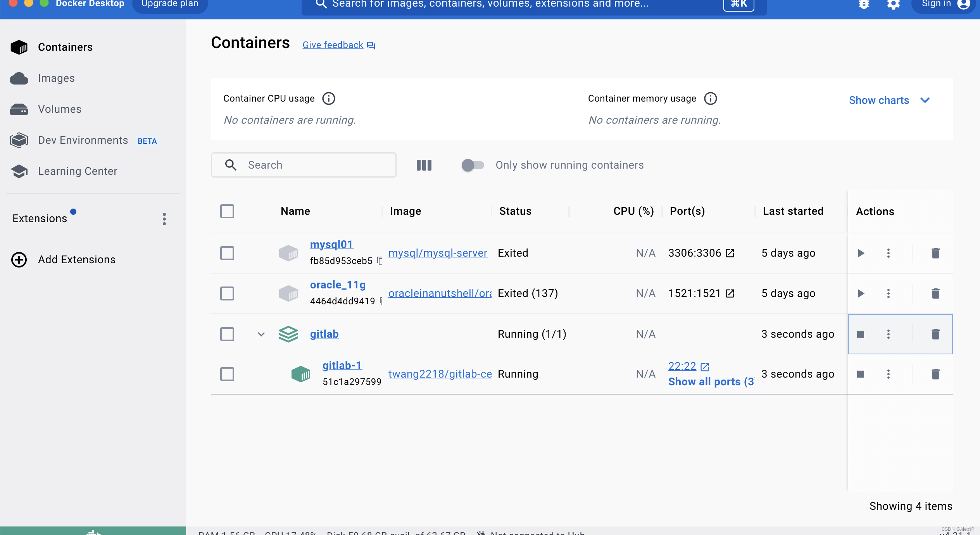
Task: Copy the oracle_11g container ID
Action: click(x=381, y=301)
